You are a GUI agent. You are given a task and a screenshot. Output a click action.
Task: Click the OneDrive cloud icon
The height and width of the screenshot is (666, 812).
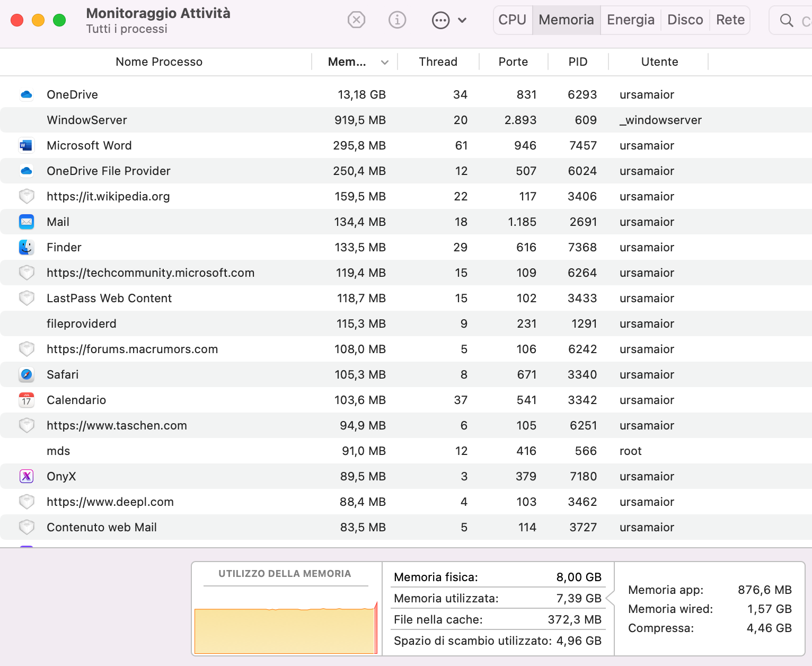point(27,95)
